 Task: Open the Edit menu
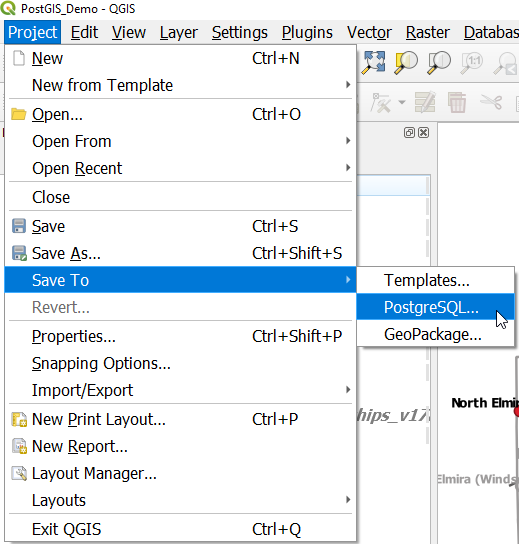pyautogui.click(x=84, y=32)
